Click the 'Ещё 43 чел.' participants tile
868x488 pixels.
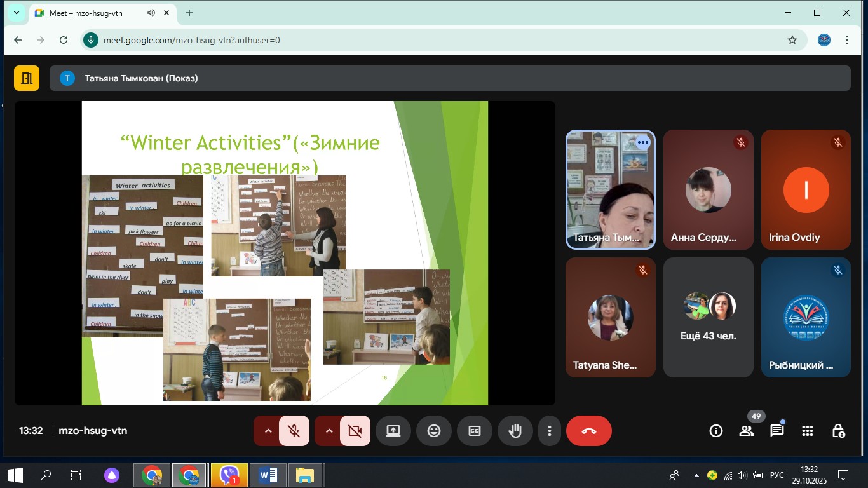(x=709, y=317)
